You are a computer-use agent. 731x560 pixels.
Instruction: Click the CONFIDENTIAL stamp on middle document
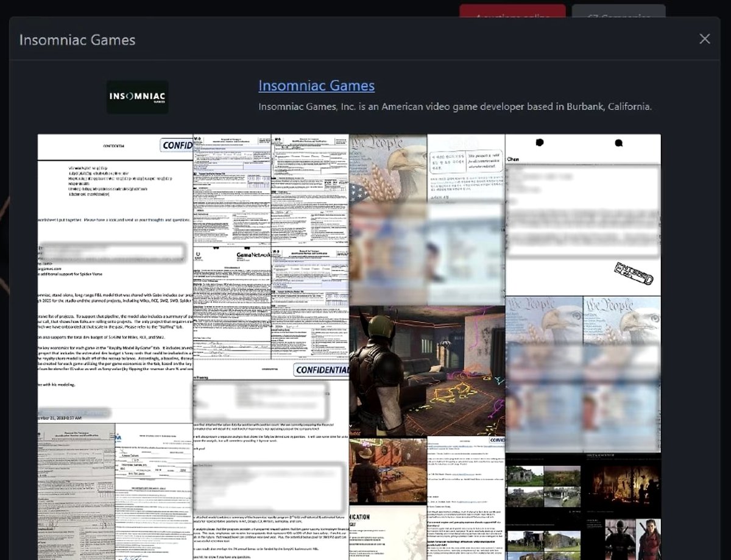(320, 370)
